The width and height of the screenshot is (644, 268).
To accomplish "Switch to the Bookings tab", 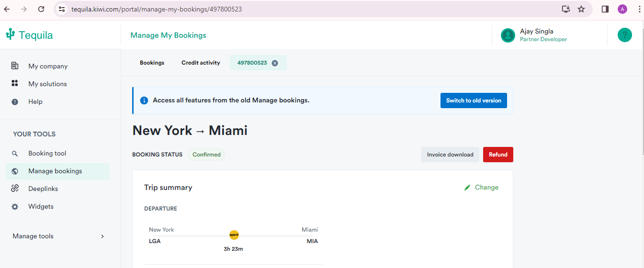I will (x=152, y=63).
